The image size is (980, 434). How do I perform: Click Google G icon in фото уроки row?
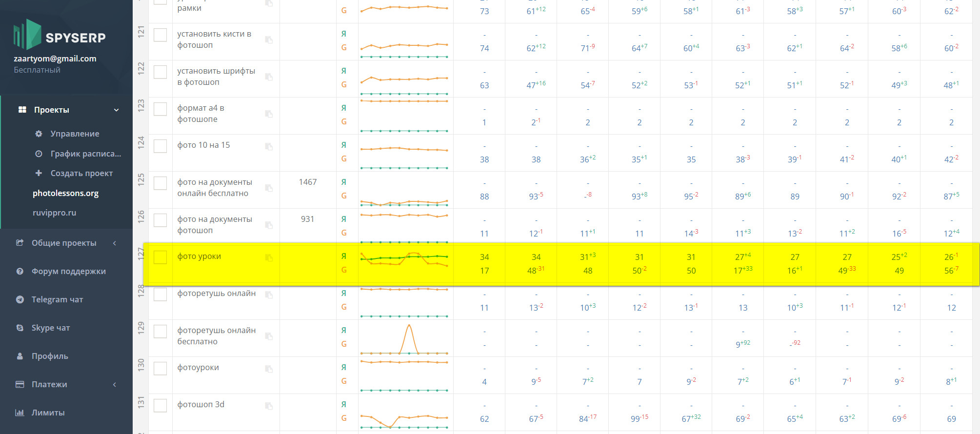click(344, 270)
